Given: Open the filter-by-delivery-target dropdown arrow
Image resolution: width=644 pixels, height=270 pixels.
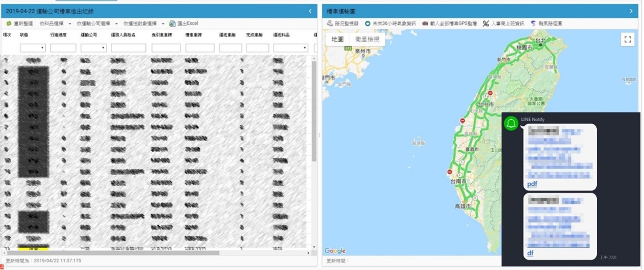Looking at the screenshot, I should [163, 24].
